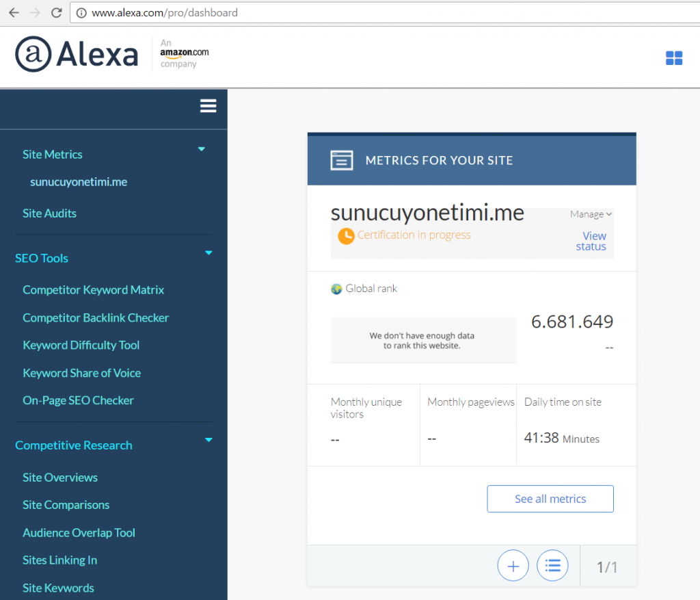
Task: Click the browser forward arrow
Action: tap(35, 12)
